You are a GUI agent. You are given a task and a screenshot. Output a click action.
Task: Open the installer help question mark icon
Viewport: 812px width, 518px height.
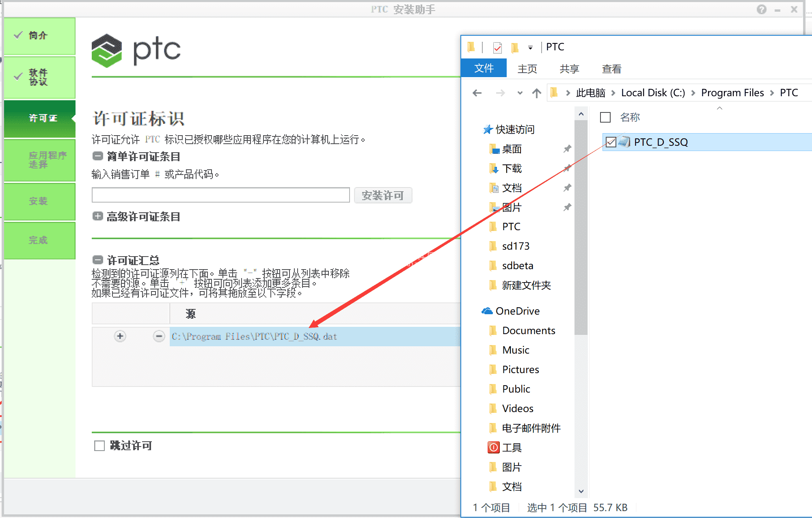coord(761,9)
